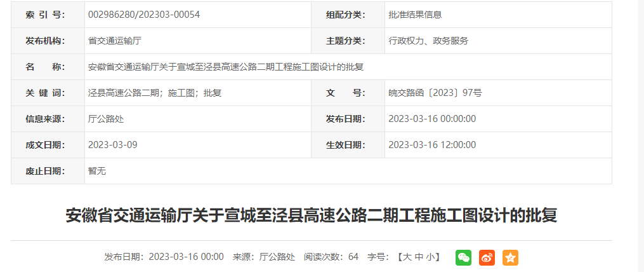Viewport: 644px width, 272px height.
Task: Click the 组配分类 label cell
Action: pyautogui.click(x=348, y=15)
